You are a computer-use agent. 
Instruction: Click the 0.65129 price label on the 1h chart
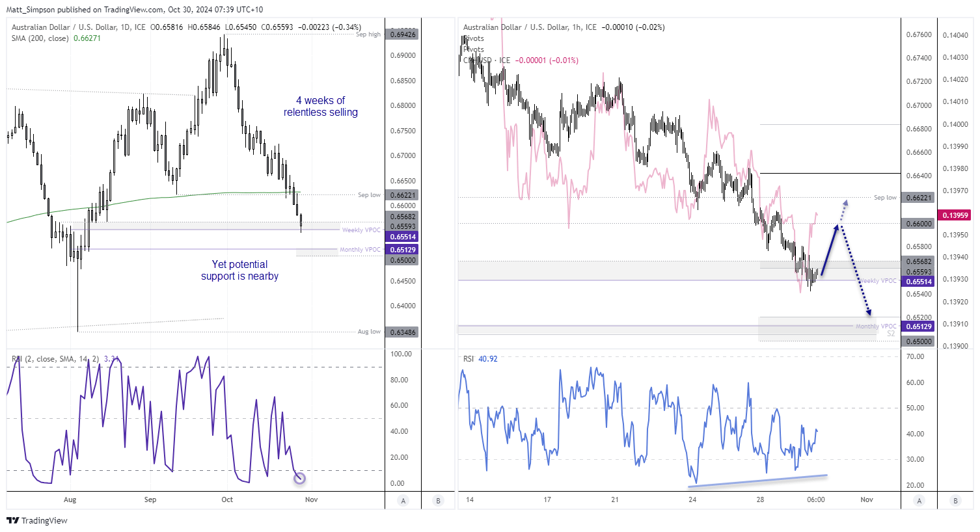coord(919,326)
